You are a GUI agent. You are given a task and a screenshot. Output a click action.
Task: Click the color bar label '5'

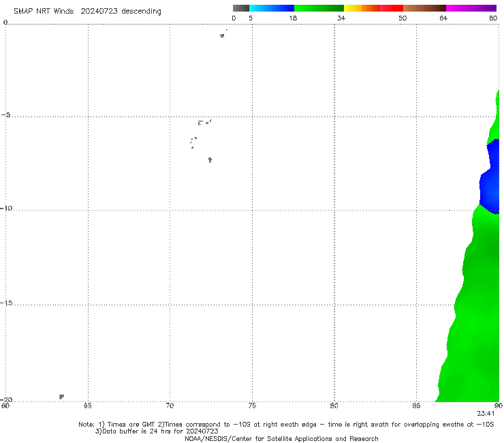click(x=251, y=18)
